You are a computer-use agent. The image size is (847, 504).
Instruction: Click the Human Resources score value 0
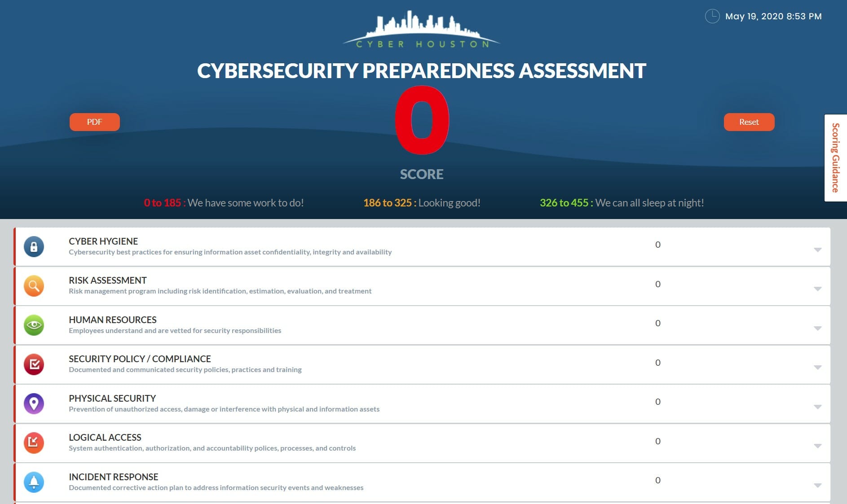(x=658, y=323)
